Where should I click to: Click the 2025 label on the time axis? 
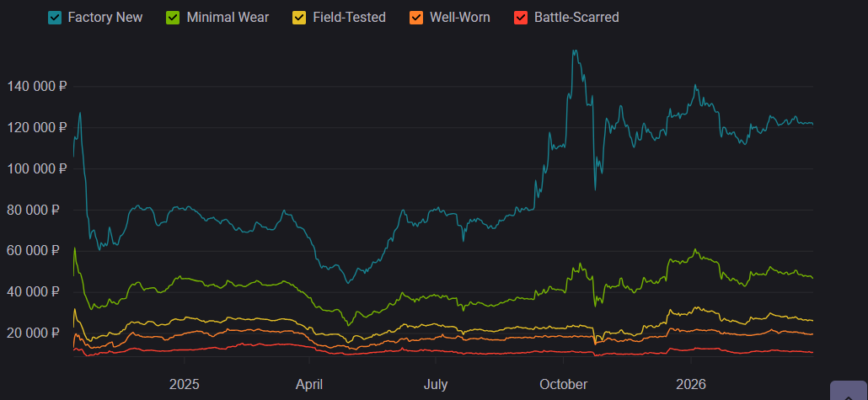pyautogui.click(x=185, y=384)
